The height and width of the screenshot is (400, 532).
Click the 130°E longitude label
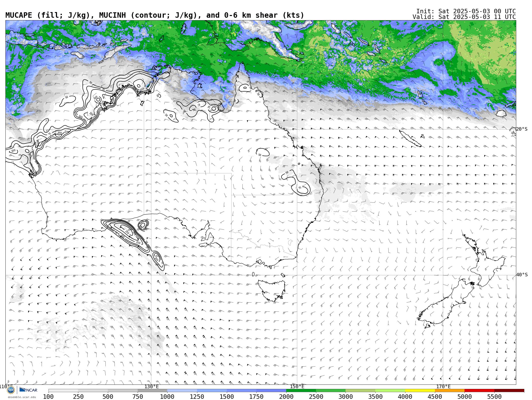click(x=151, y=387)
